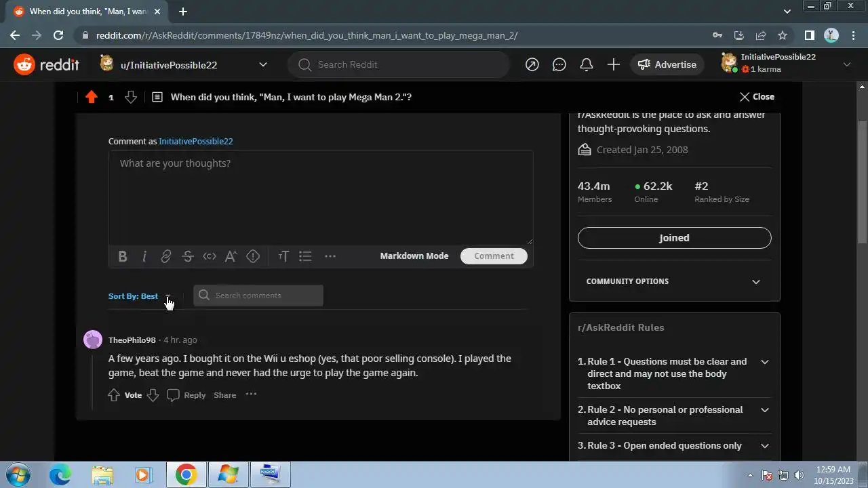Viewport: 868px width, 488px height.
Task: Open the user account menu chevron
Action: pos(846,64)
